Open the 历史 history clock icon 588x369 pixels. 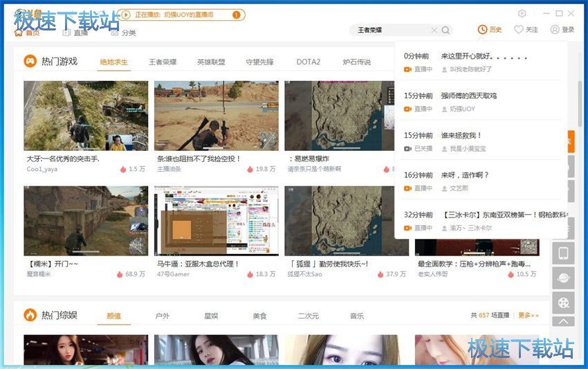tap(482, 29)
